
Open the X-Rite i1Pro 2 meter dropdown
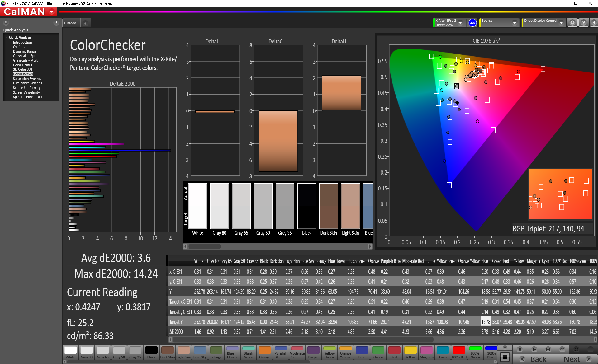point(460,23)
